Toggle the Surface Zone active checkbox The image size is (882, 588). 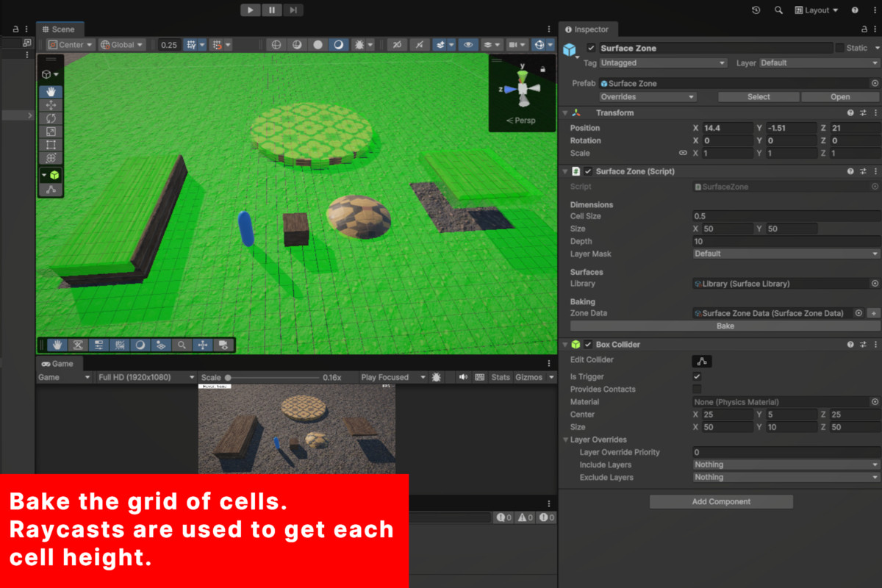(590, 48)
